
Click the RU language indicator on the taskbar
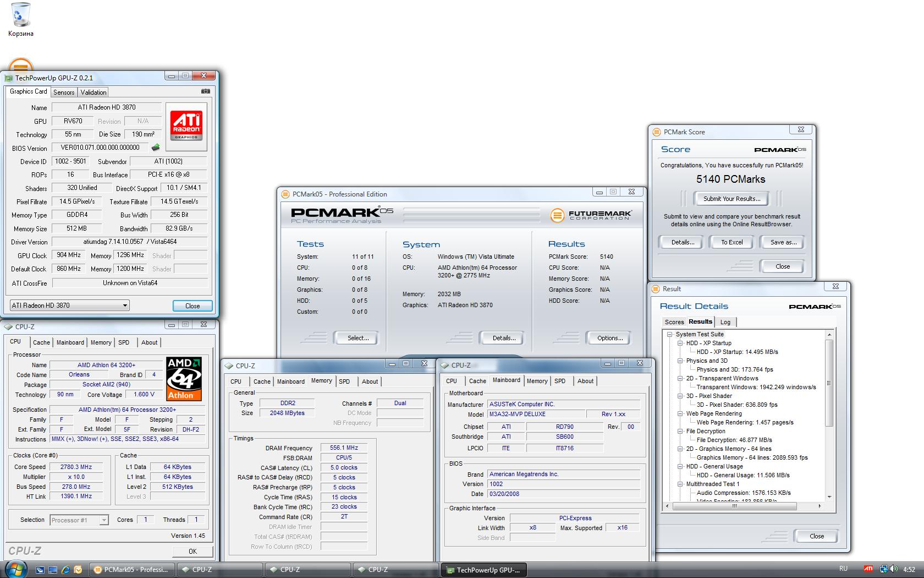(843, 569)
